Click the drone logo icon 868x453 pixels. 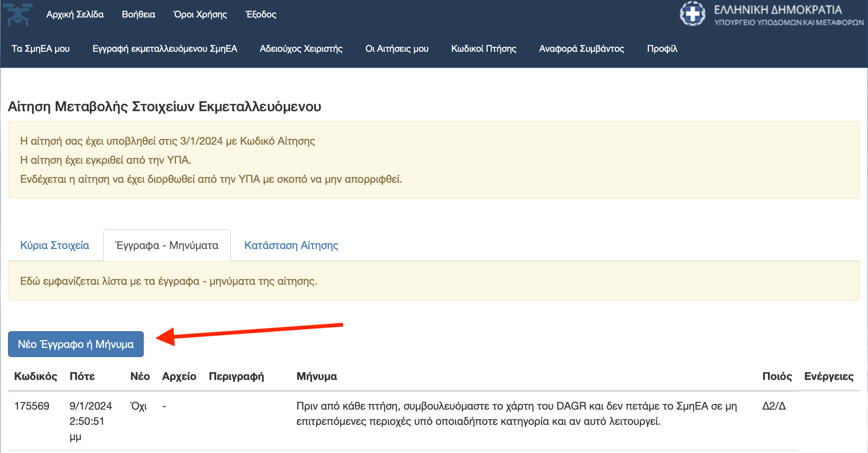point(18,14)
